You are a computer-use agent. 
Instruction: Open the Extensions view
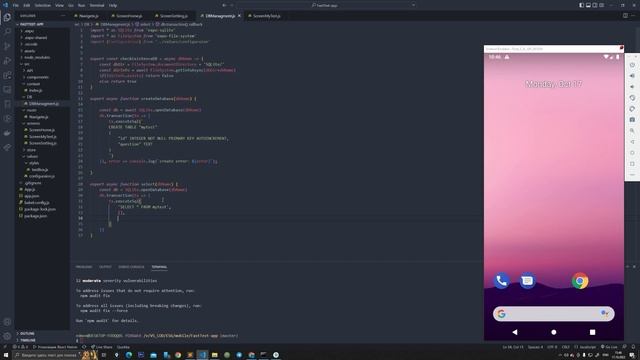tap(7, 75)
